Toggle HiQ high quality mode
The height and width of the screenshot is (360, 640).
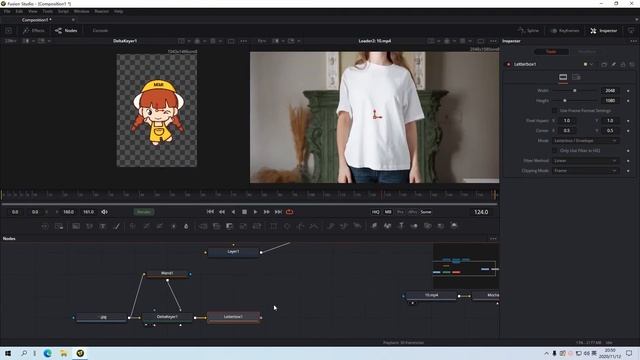coord(376,212)
